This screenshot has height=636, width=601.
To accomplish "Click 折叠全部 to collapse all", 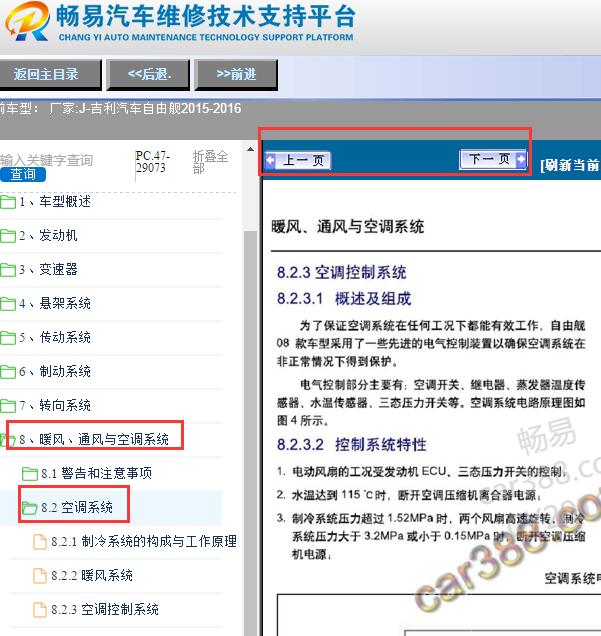I will pyautogui.click(x=210, y=162).
